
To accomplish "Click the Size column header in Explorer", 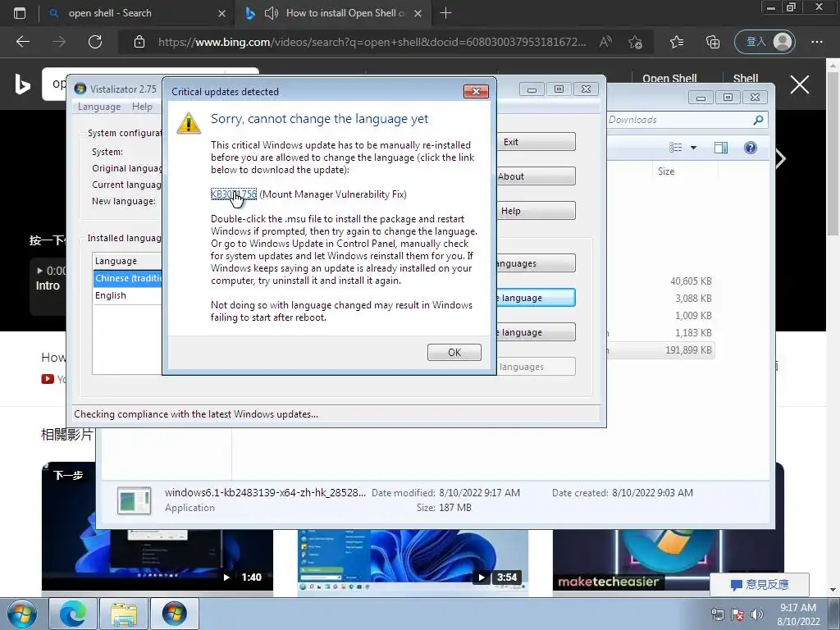I will pyautogui.click(x=666, y=171).
